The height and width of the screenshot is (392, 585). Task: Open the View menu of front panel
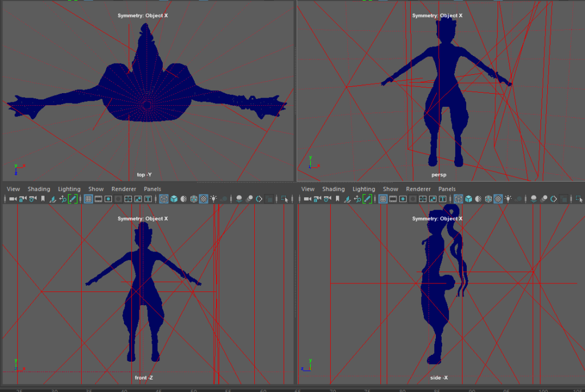pos(13,189)
